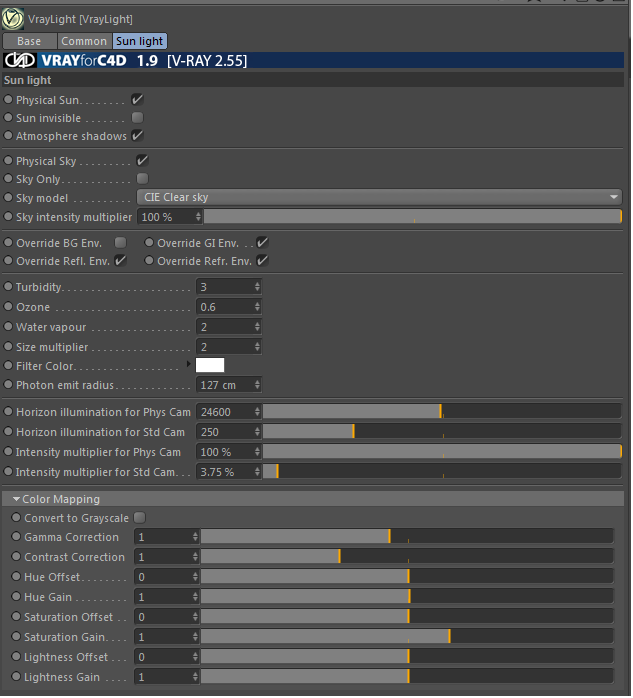Uncheck the Physical Sky checkbox
The image size is (633, 698).
(142, 161)
